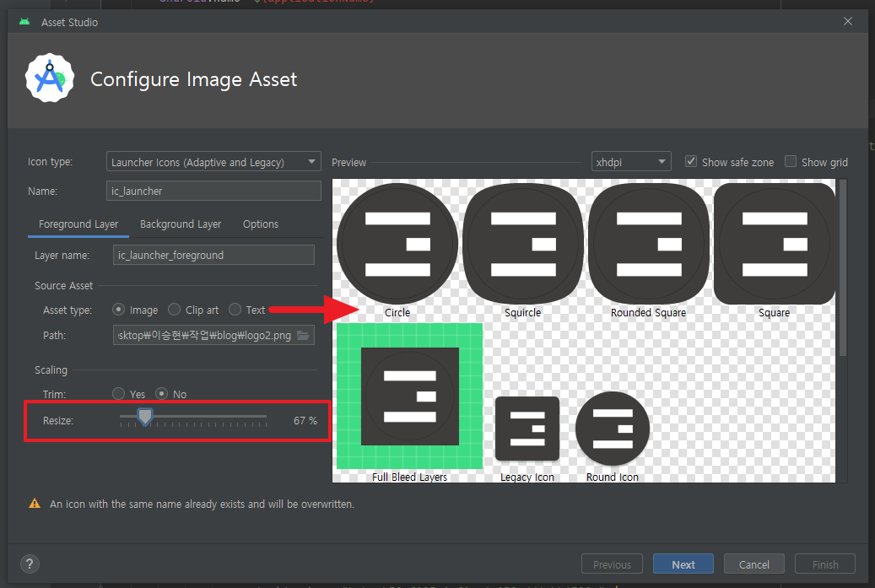Close the Asset Studio dialog
The height and width of the screenshot is (588, 875).
848,21
